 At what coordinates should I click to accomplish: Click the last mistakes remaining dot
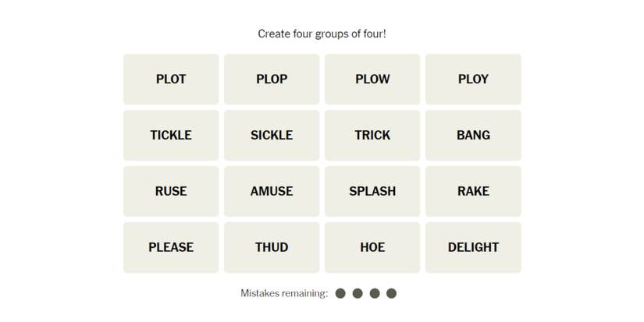pos(392,293)
